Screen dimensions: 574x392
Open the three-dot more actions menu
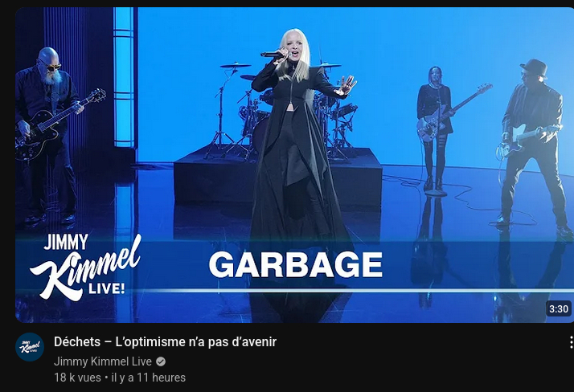[x=571, y=343]
